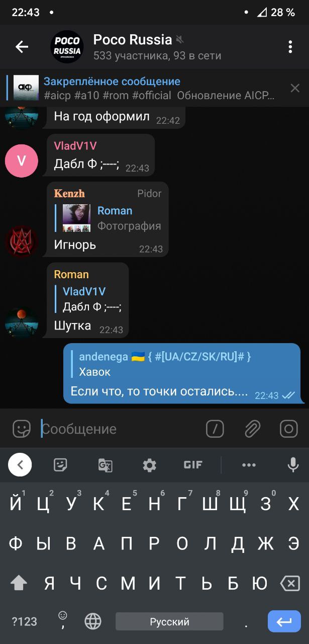
Task: Open the three-dot chat options menu
Action: (x=290, y=47)
